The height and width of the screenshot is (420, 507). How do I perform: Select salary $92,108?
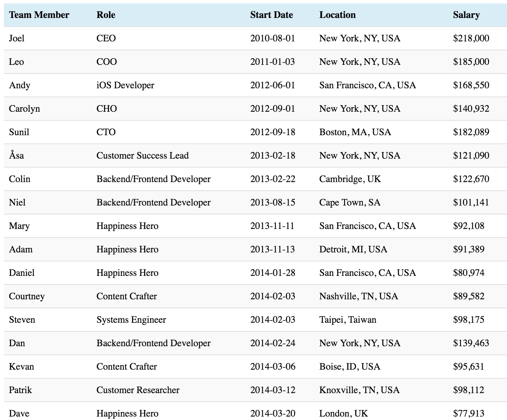pyautogui.click(x=469, y=226)
